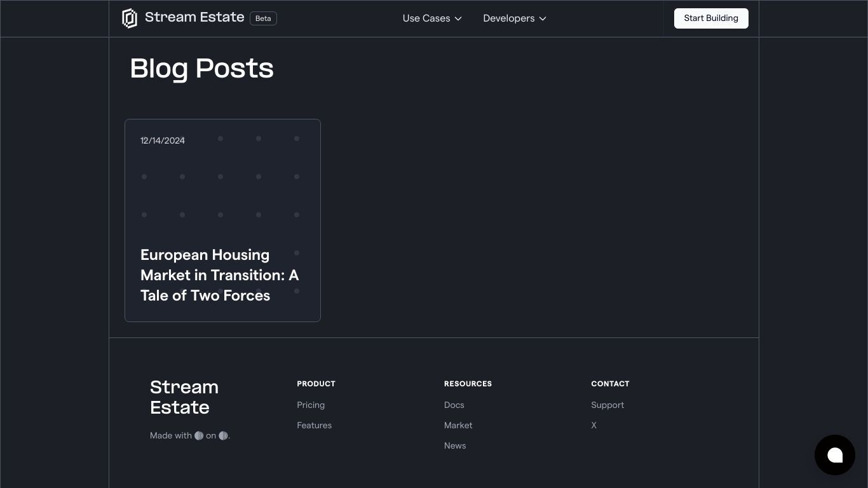This screenshot has width=868, height=488.
Task: Open the News footer link
Action: (455, 445)
